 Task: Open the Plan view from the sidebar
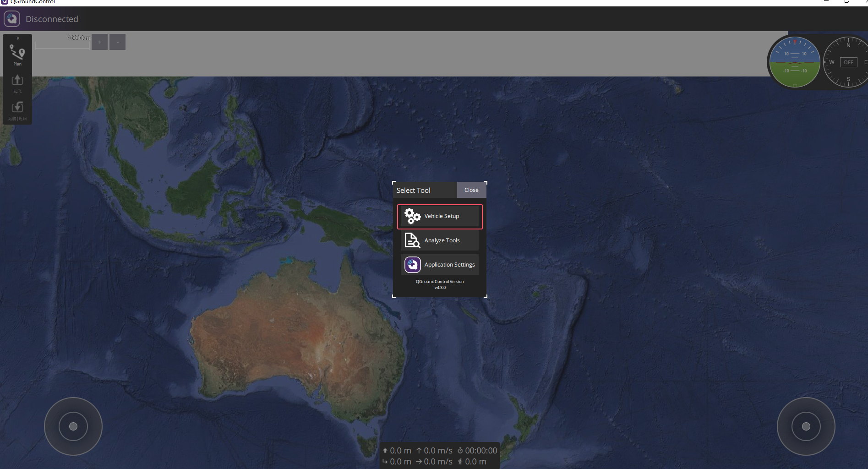click(17, 55)
